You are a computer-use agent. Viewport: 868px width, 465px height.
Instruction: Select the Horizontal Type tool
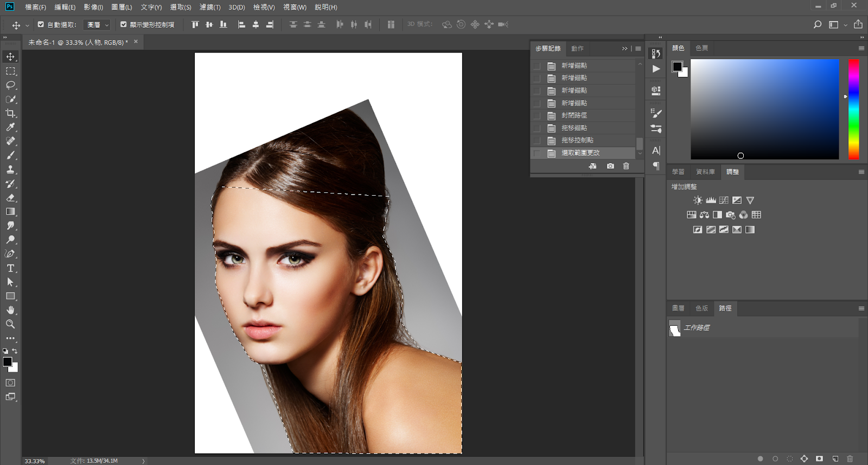10,268
